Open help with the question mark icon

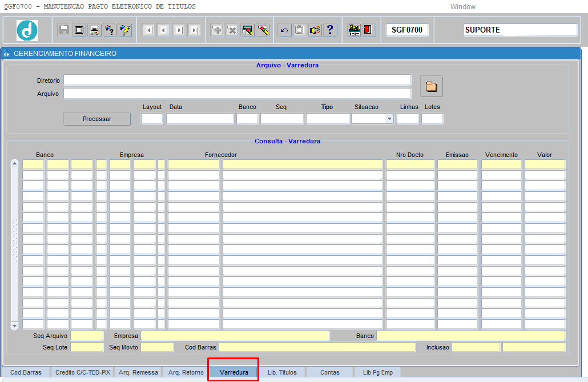(x=330, y=30)
